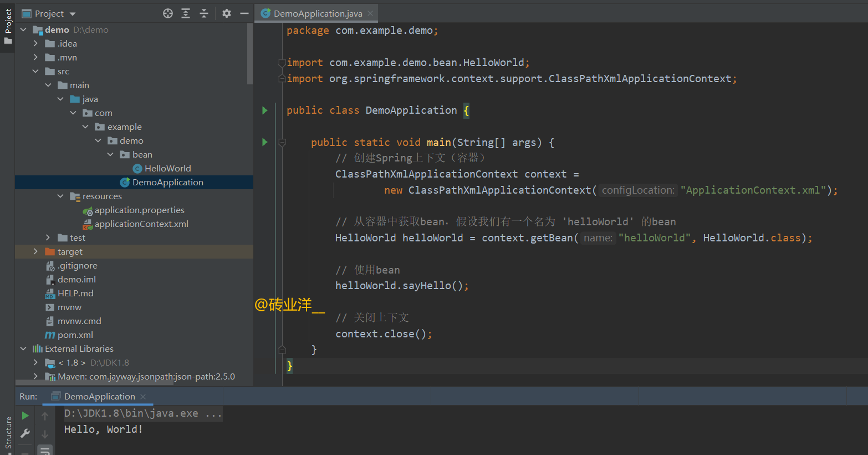This screenshot has height=455, width=868.
Task: Collapse the main folder
Action: coord(48,85)
